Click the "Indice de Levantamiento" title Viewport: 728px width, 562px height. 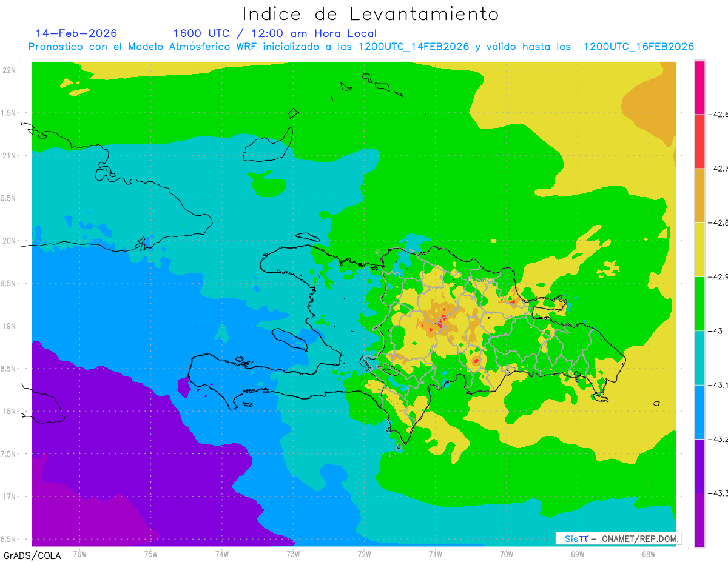pyautogui.click(x=371, y=14)
